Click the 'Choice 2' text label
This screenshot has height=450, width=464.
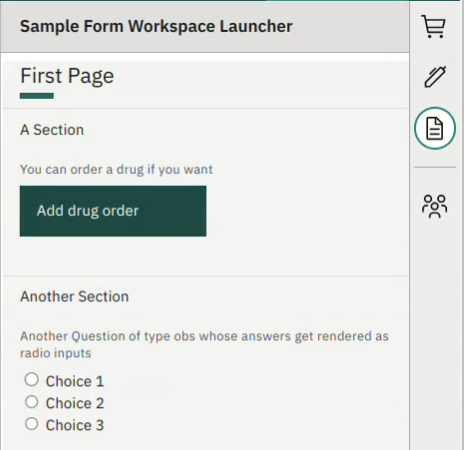click(x=75, y=403)
